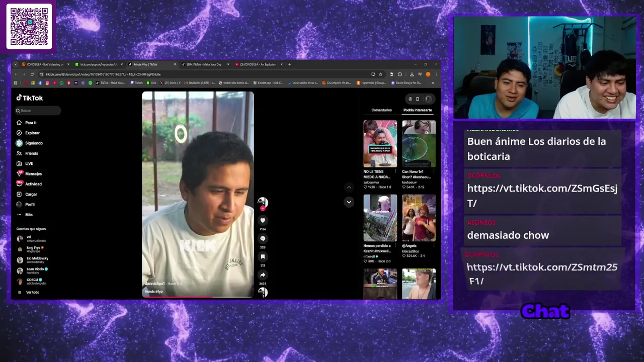Reload the page in browser

(x=32, y=74)
